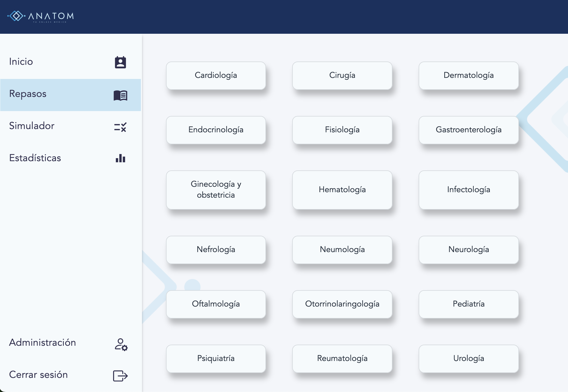The height and width of the screenshot is (392, 568).
Task: Open the Gastroenterología review
Action: click(469, 130)
